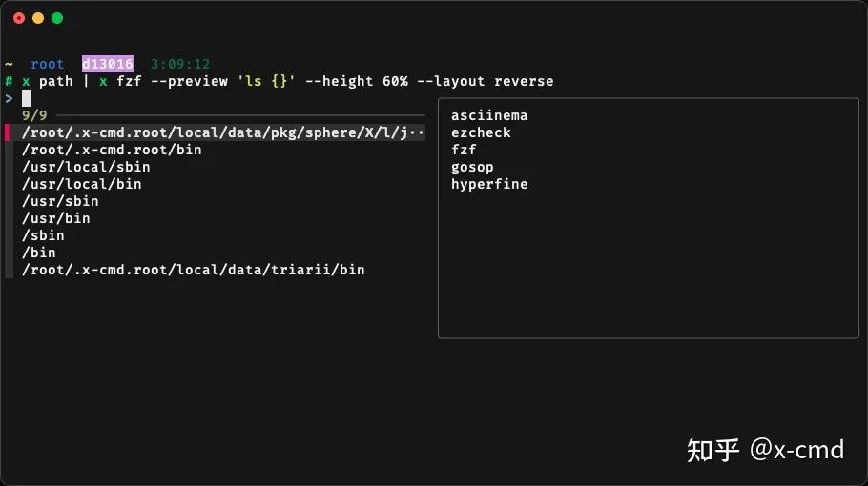The height and width of the screenshot is (486, 868).
Task: Select /usr/sbin in the results list
Action: (x=60, y=201)
